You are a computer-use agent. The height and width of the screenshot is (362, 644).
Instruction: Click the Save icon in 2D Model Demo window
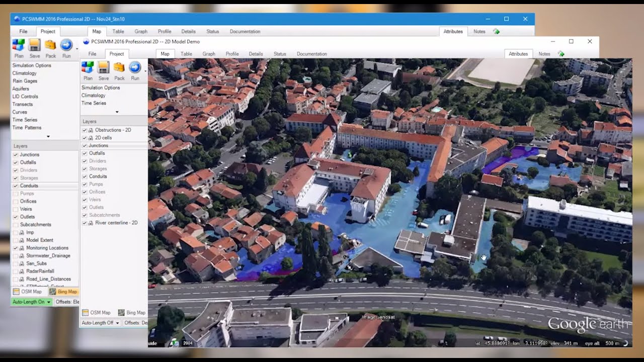104,67
